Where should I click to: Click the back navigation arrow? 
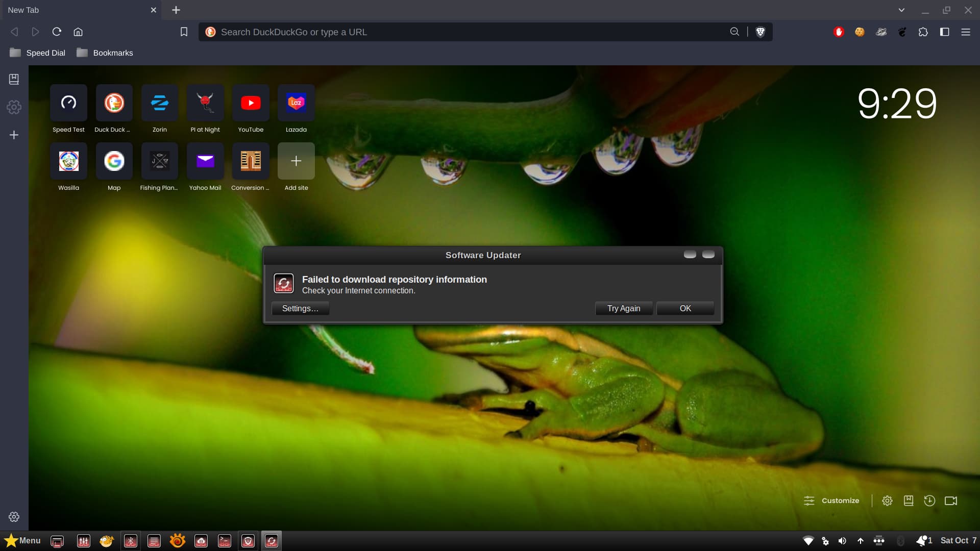pyautogui.click(x=14, y=32)
